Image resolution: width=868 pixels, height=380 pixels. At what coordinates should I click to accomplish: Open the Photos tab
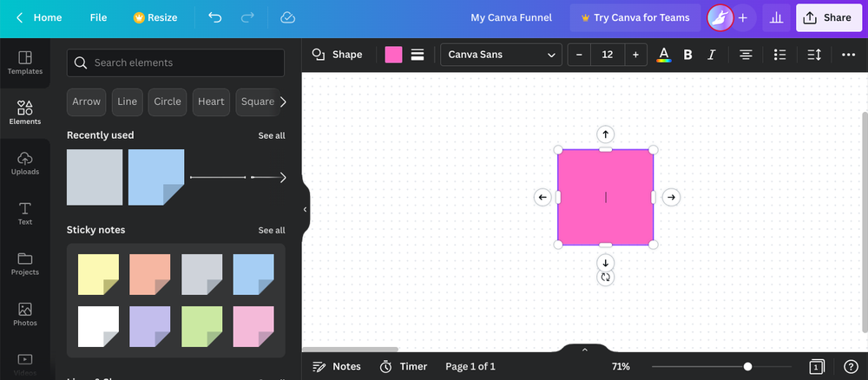(x=25, y=314)
